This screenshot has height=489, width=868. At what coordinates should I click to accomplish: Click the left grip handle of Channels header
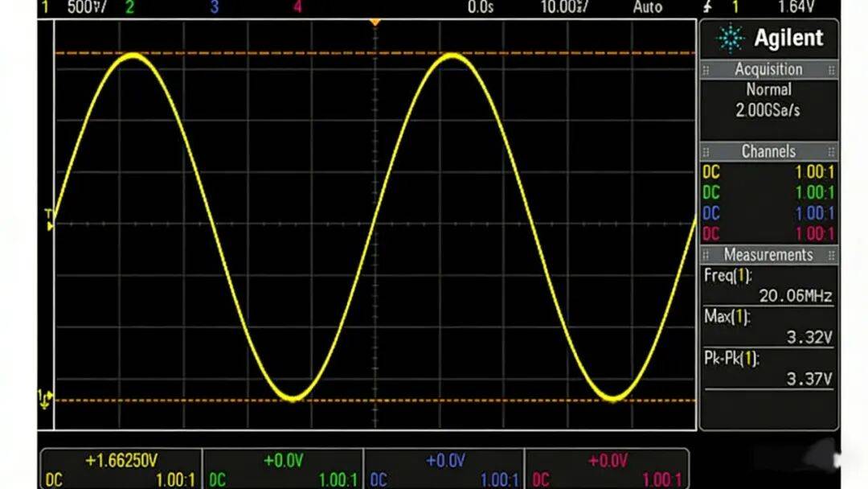pos(706,152)
